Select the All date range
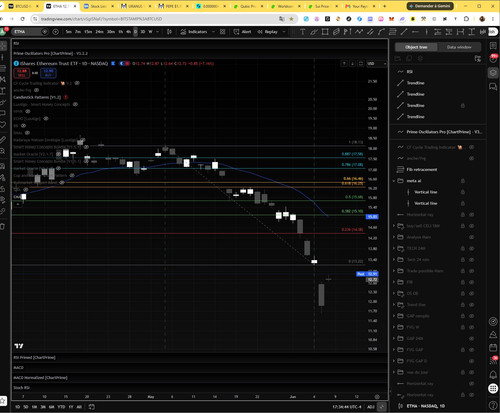This screenshot has width=500, height=413. (79, 407)
